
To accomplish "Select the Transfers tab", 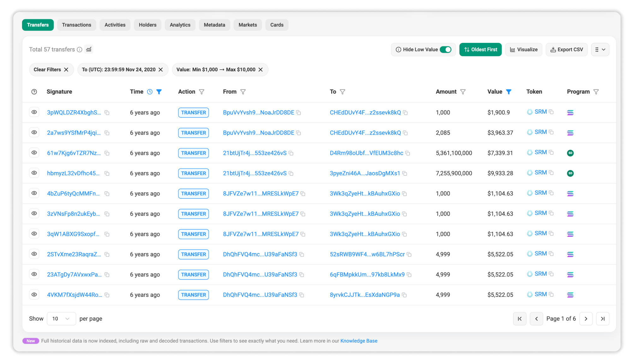I will (38, 25).
